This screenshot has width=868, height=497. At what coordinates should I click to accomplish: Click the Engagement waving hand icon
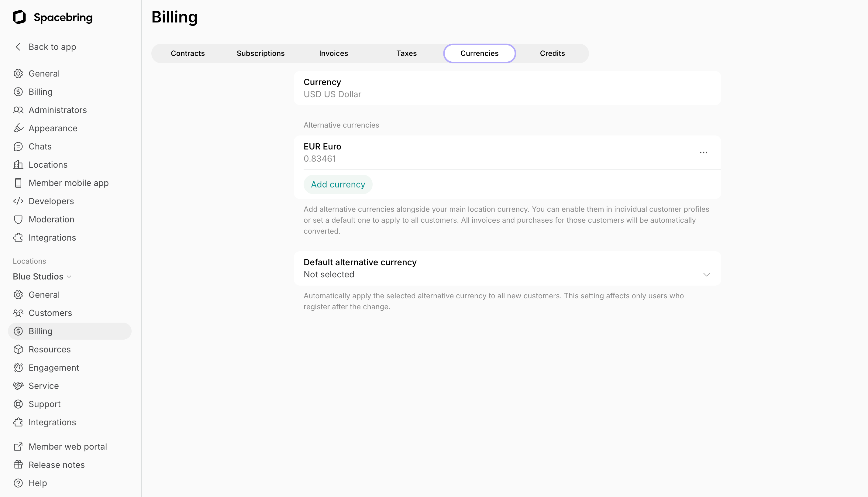point(18,368)
